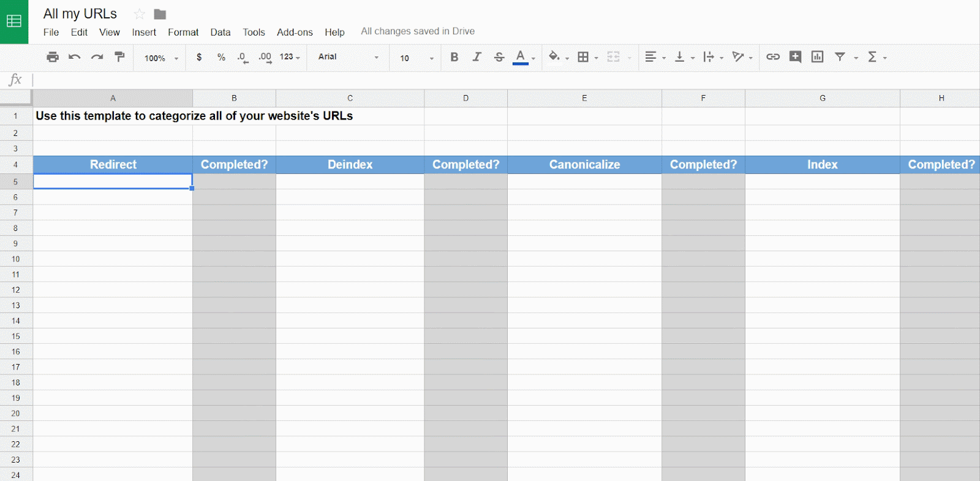980x481 pixels.
Task: Insert a link using the link icon
Action: (773, 57)
